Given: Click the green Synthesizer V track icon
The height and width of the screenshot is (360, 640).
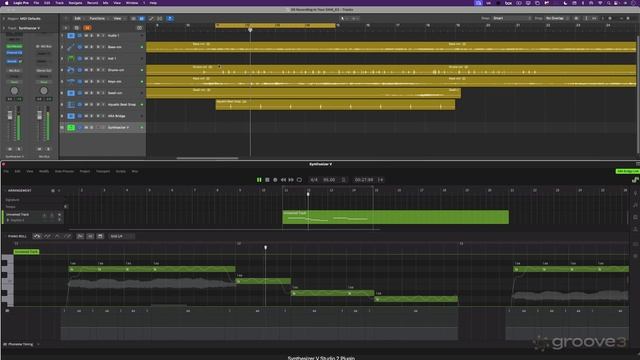Looking at the screenshot, I should tap(71, 127).
